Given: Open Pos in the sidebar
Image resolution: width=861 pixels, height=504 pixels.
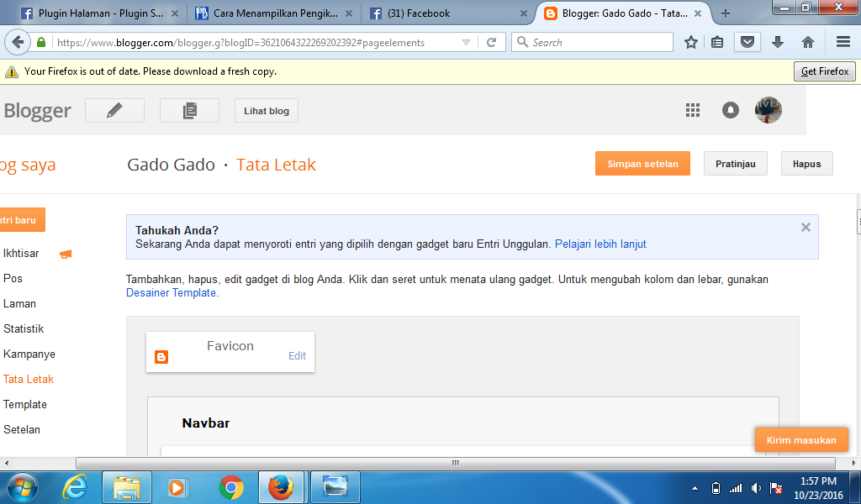Looking at the screenshot, I should click(13, 279).
